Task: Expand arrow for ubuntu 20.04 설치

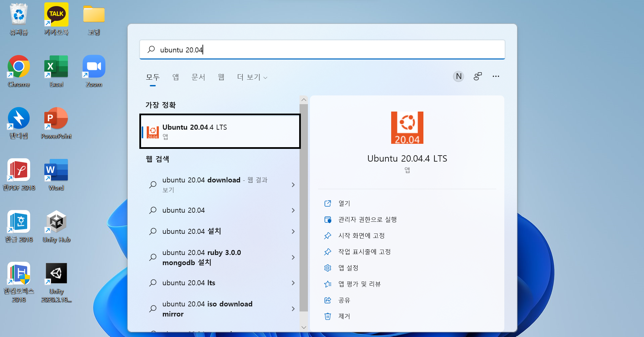Action: point(293,231)
